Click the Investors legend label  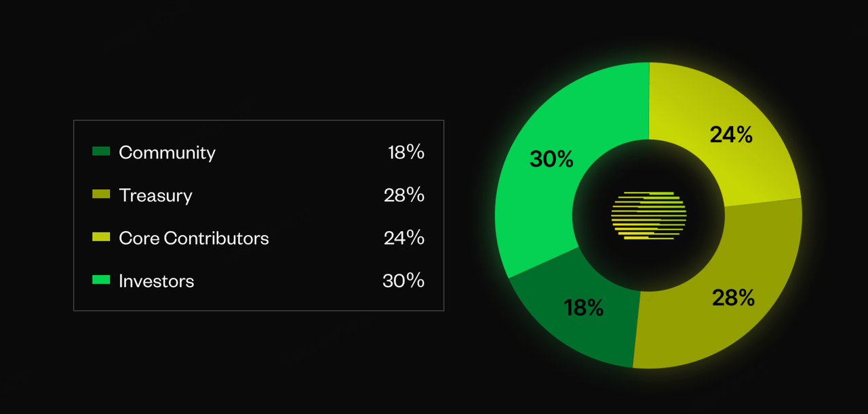click(156, 281)
